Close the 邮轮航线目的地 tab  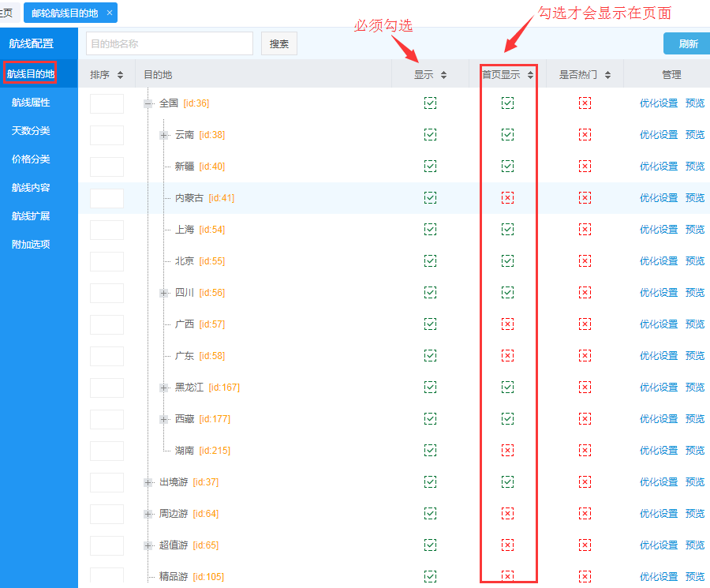click(110, 13)
